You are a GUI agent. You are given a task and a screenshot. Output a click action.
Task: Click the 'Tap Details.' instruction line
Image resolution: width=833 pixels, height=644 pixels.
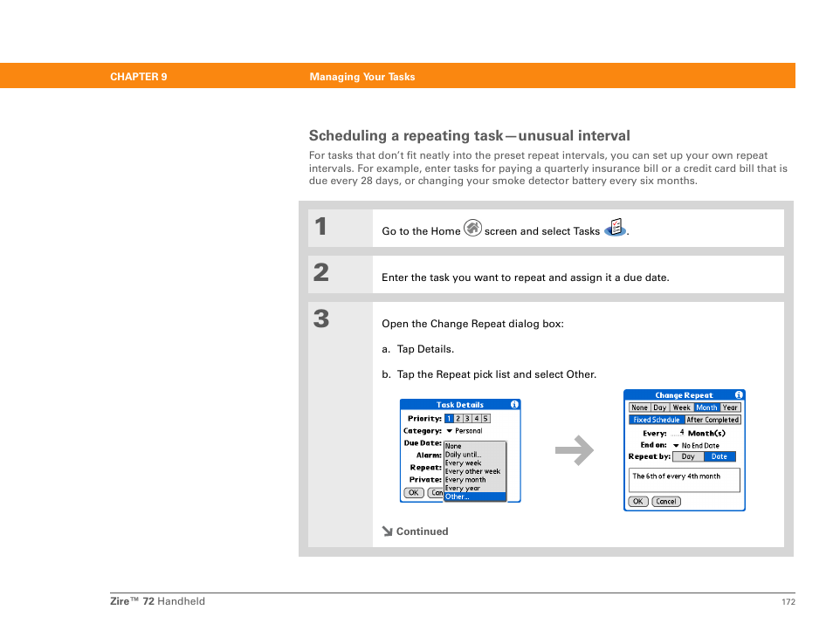pos(425,349)
